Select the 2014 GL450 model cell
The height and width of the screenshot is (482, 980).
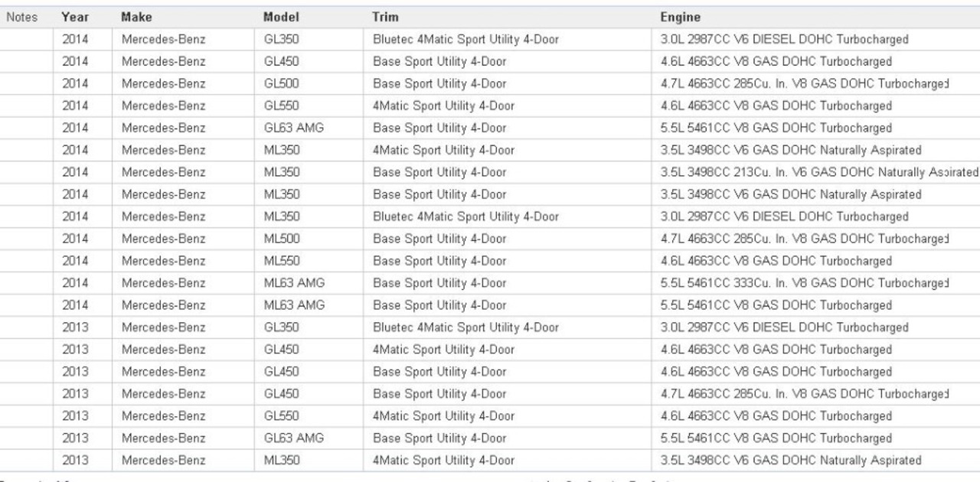(280, 61)
